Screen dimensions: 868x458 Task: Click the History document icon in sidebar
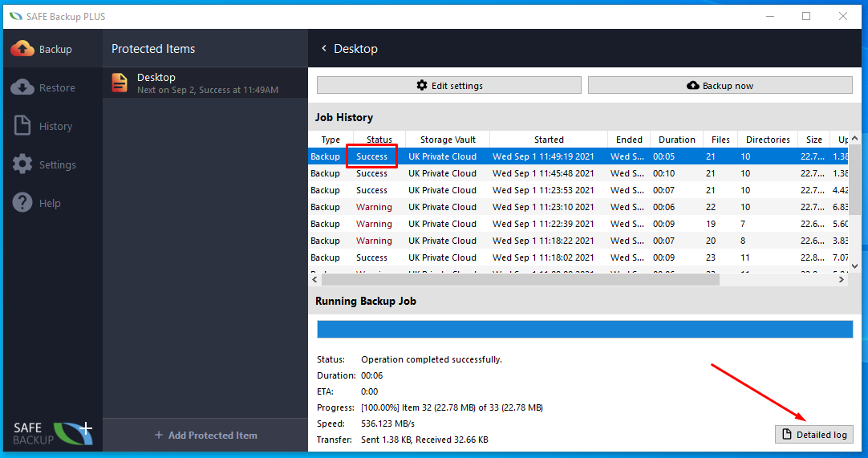click(x=22, y=126)
